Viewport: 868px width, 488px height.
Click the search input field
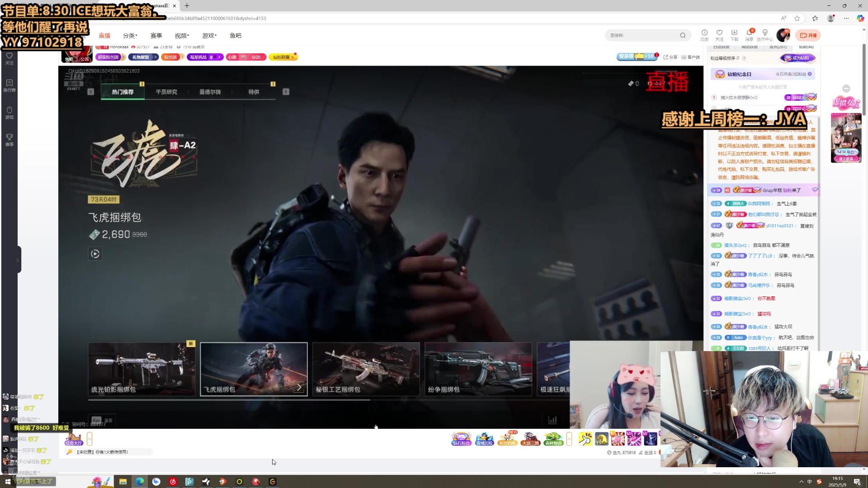click(642, 35)
